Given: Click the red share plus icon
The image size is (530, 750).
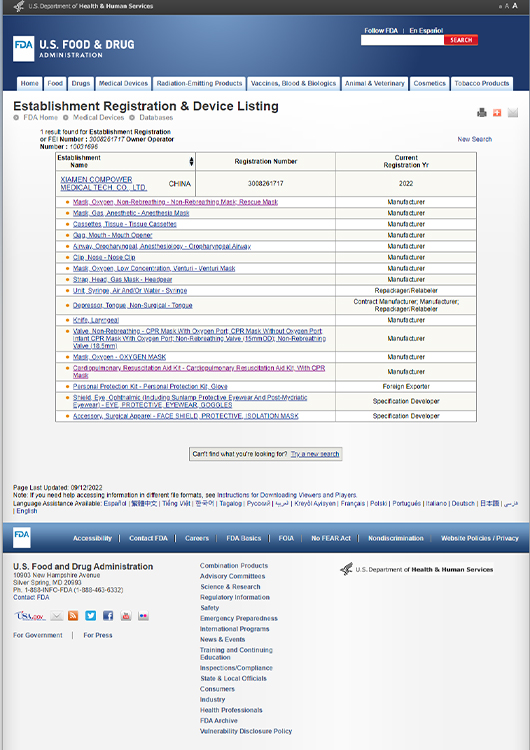Looking at the screenshot, I should coord(497,112).
